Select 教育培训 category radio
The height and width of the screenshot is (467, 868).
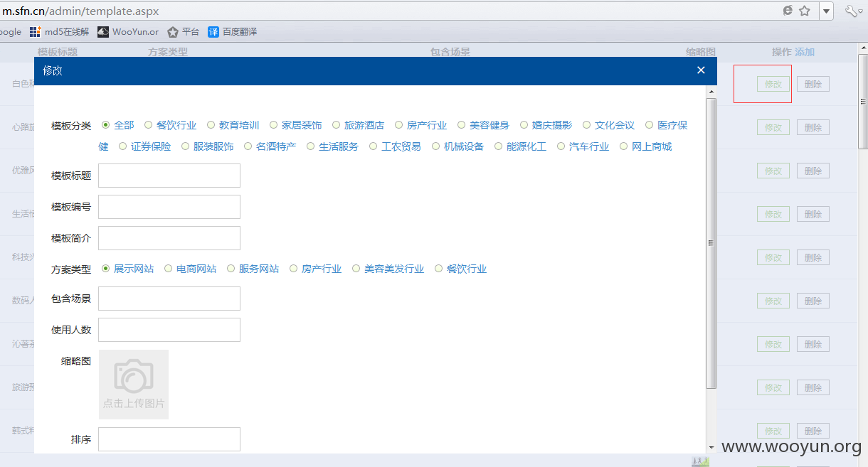coord(211,125)
